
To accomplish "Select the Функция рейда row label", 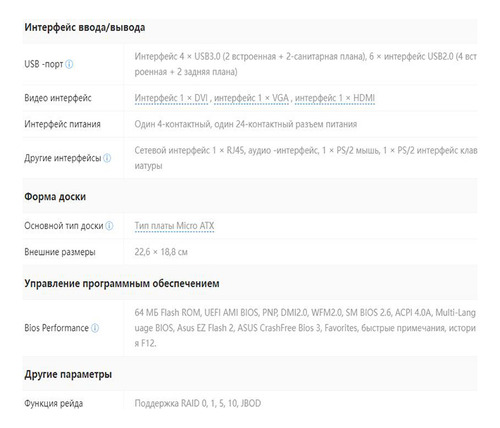I will [x=54, y=404].
